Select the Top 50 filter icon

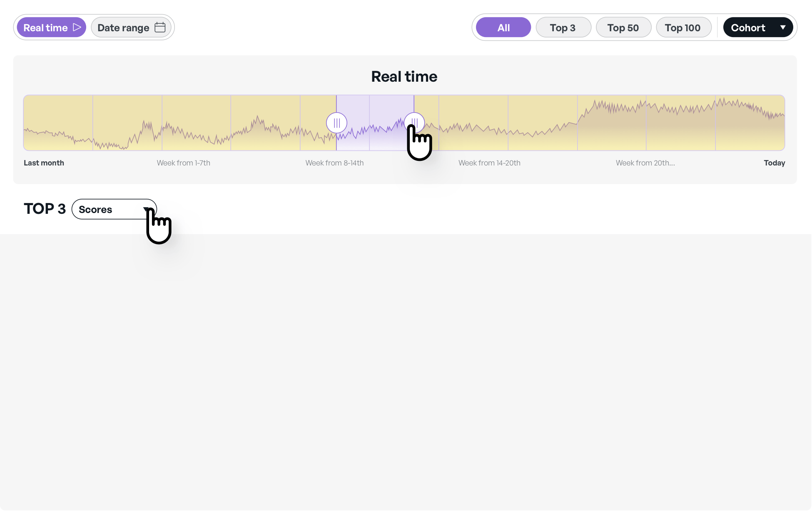(623, 27)
